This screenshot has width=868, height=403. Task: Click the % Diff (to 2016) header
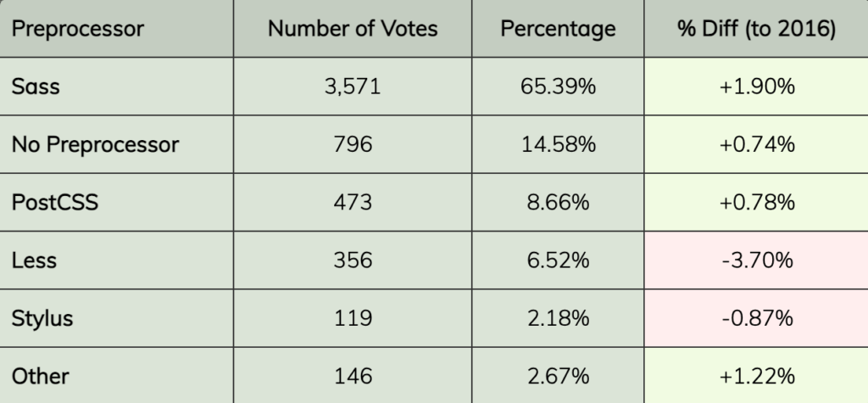(756, 28)
